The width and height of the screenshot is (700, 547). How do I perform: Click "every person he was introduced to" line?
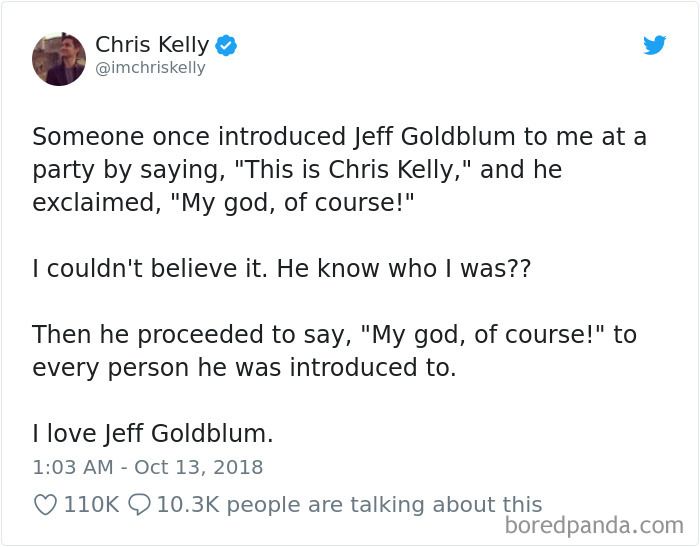tap(244, 367)
